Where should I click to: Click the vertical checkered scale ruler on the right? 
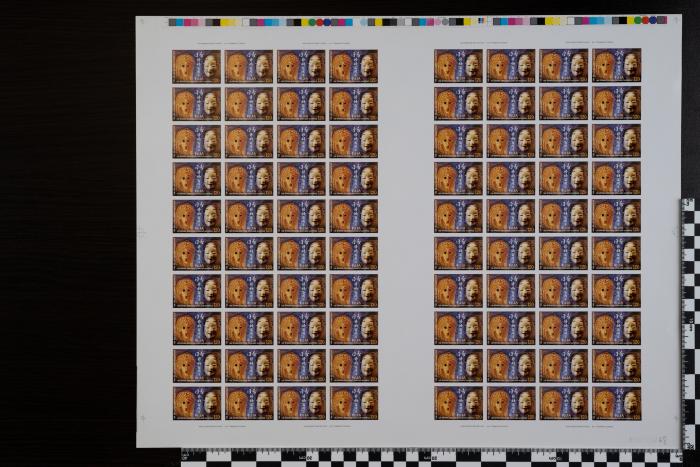[690, 325]
